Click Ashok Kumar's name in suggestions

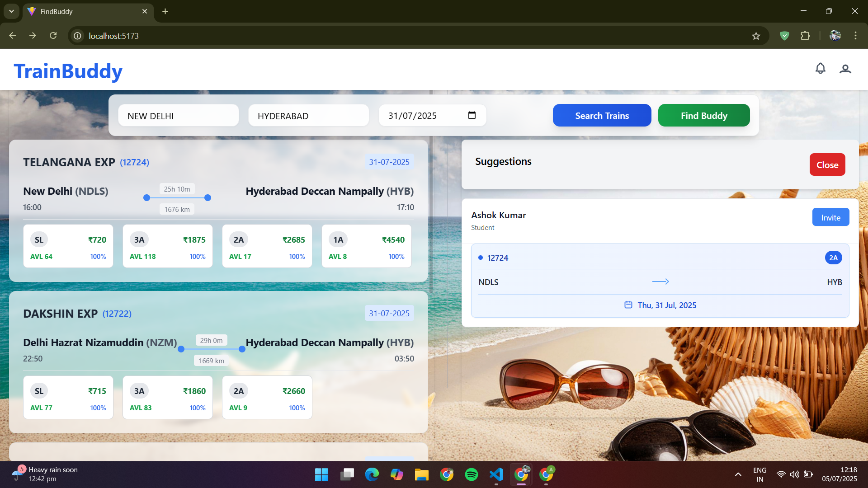coord(499,215)
